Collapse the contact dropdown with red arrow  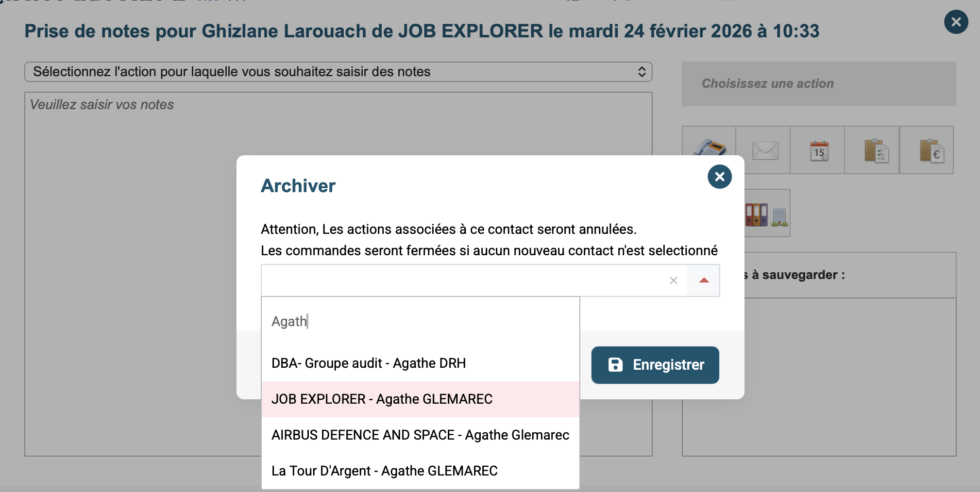click(704, 280)
